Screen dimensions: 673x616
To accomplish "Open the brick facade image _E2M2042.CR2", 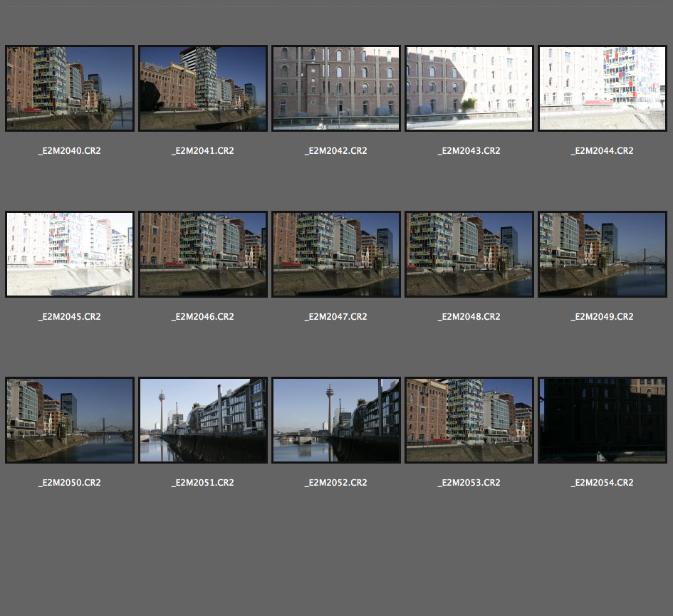I will click(x=336, y=88).
